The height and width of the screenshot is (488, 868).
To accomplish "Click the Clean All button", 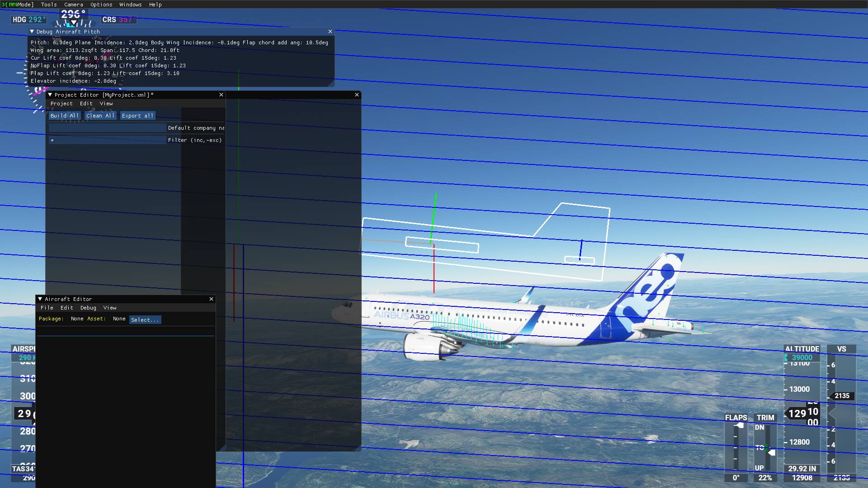I will [x=100, y=116].
